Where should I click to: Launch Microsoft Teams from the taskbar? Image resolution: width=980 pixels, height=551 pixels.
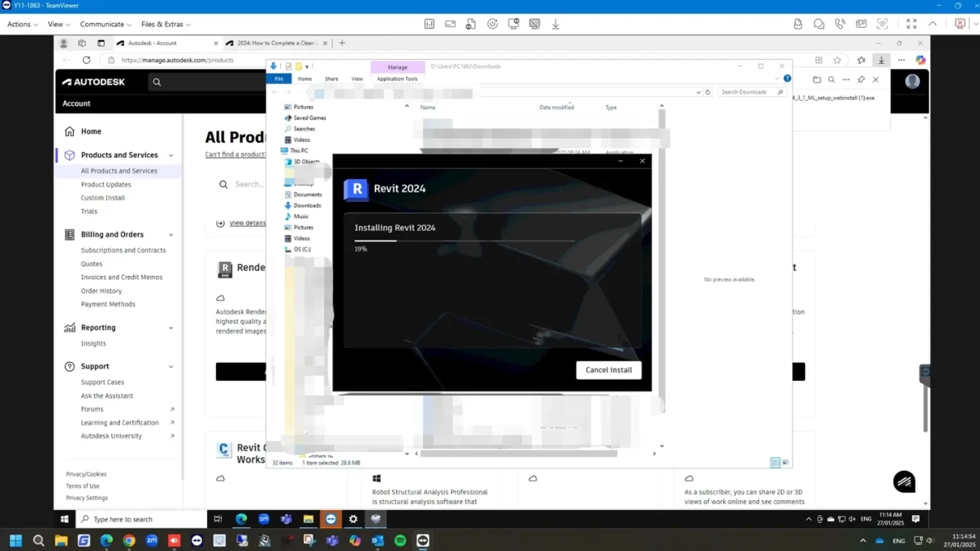click(x=331, y=541)
